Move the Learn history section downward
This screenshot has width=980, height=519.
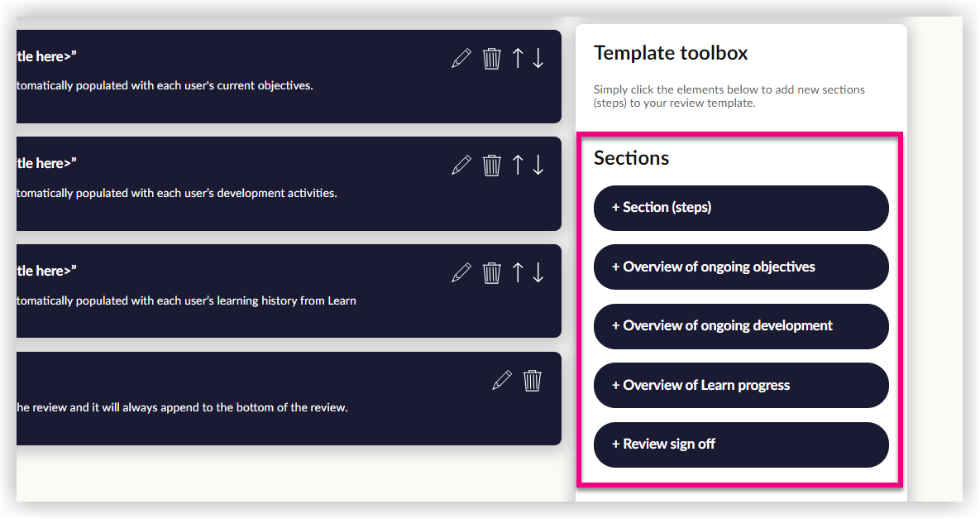pos(538,272)
